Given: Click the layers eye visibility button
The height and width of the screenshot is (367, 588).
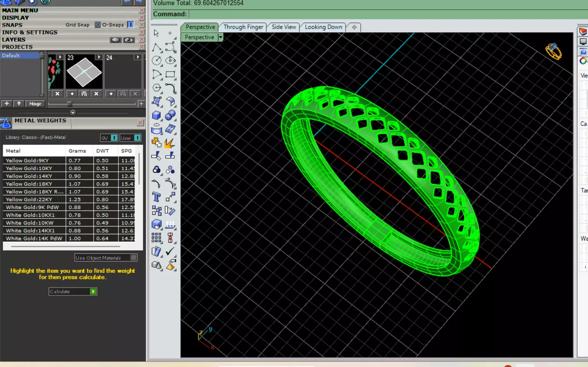Looking at the screenshot, I should tap(129, 40).
